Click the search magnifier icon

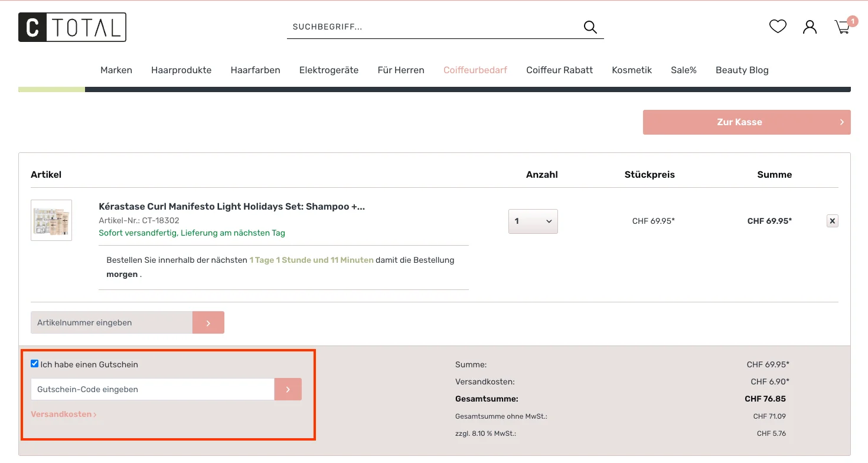pos(590,27)
